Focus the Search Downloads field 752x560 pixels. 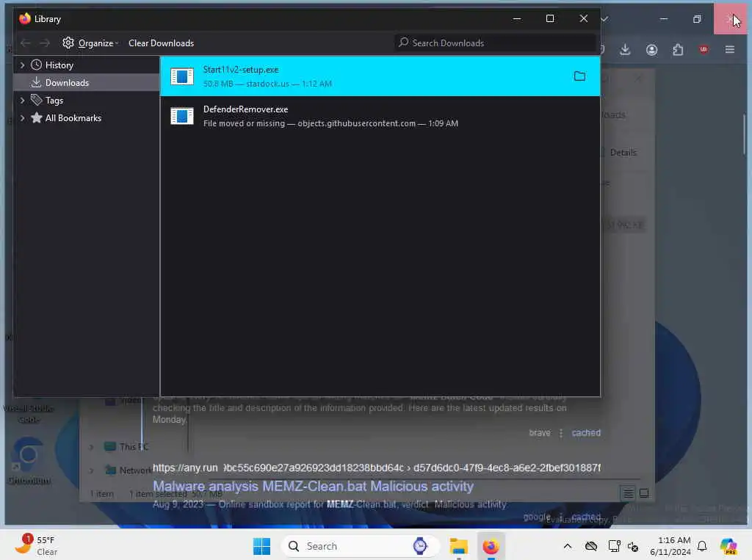495,43
